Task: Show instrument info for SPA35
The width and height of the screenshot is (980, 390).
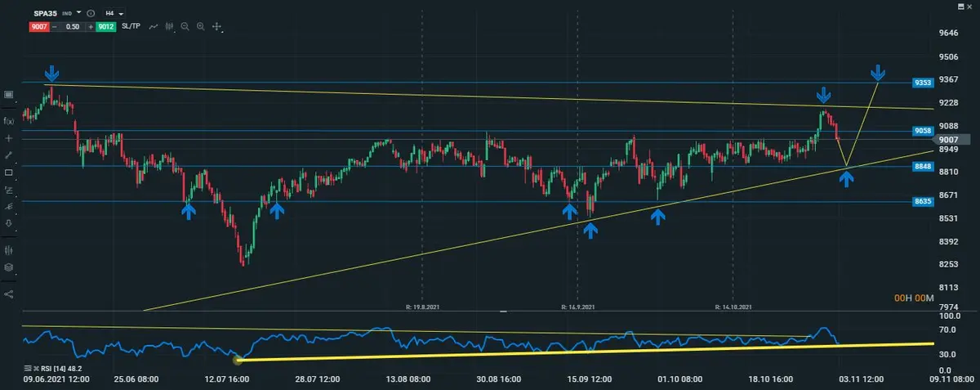Action: [x=90, y=14]
